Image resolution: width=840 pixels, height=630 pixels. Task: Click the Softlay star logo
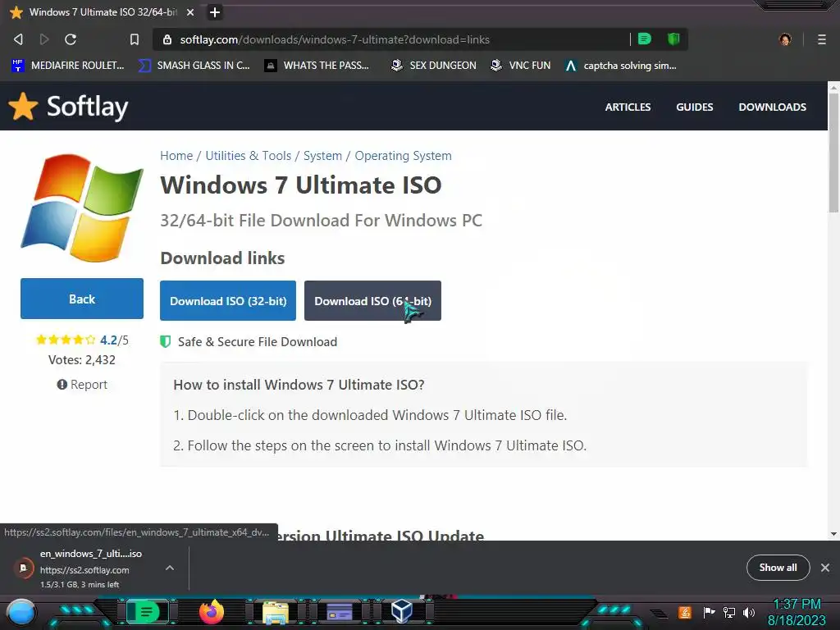pyautogui.click(x=23, y=106)
